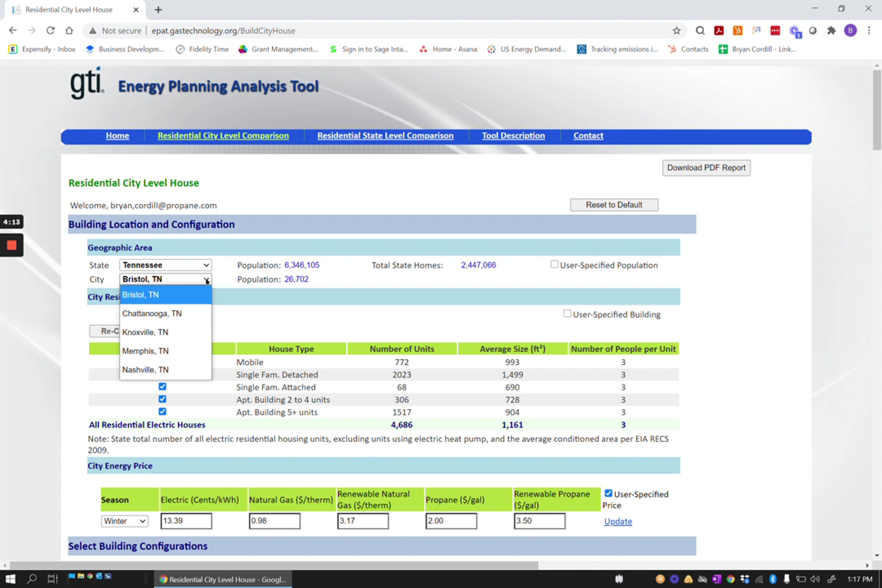This screenshot has height=588, width=882.
Task: Open the purple B profile avatar
Action: [x=850, y=31]
